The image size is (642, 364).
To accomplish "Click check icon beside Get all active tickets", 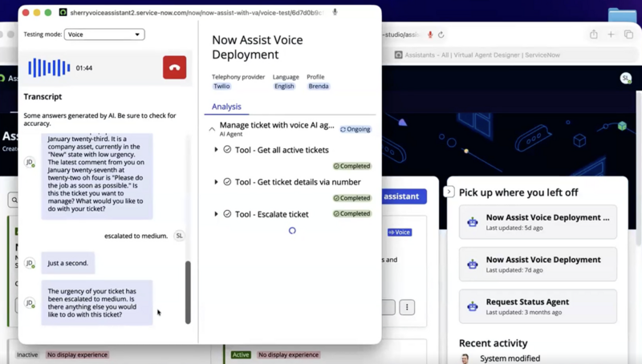I will click(227, 150).
